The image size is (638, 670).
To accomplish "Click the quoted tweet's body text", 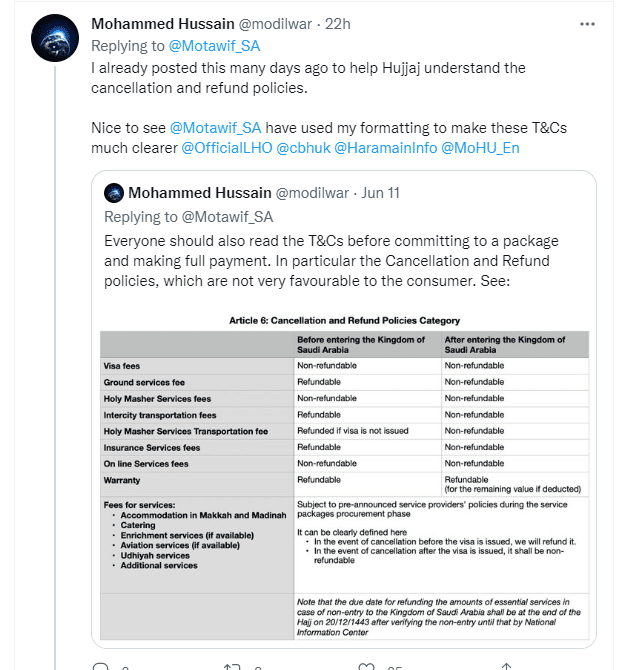I will [x=343, y=262].
